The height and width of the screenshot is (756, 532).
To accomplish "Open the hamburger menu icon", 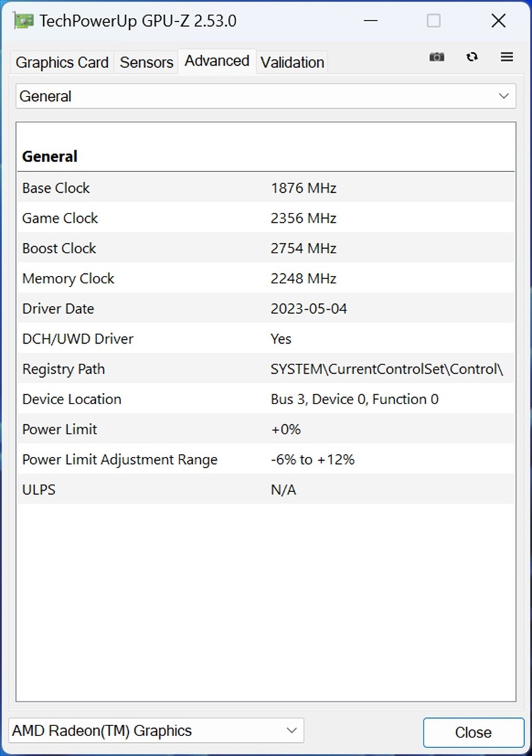I will point(507,57).
